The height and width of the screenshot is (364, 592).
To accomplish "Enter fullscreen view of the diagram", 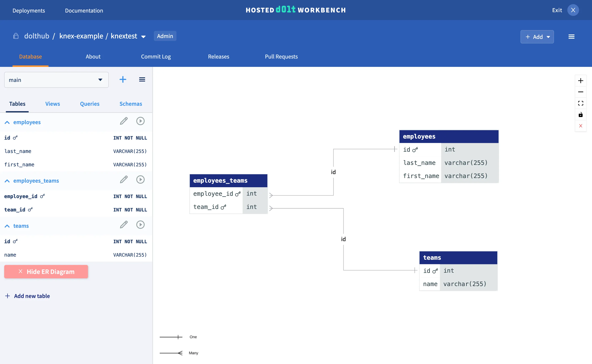I will pos(581,103).
